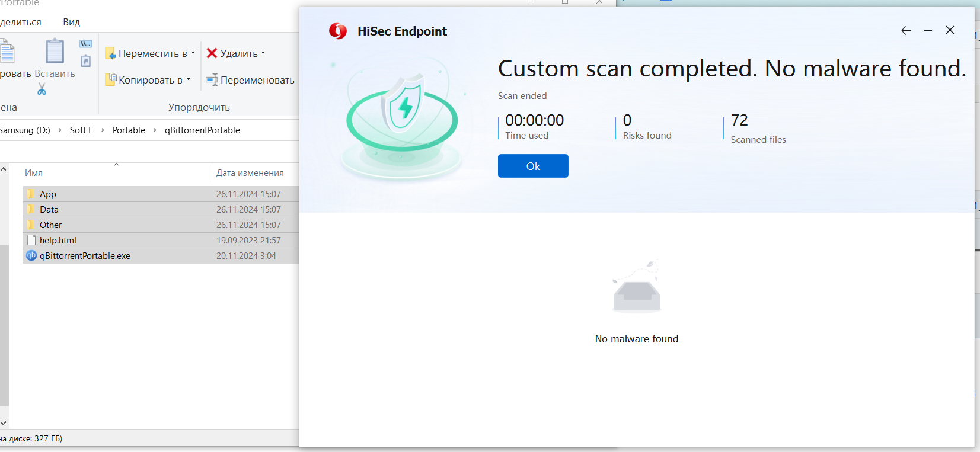Open the Поделиться ribbon tab in Explorer
The image size is (980, 452).
[21, 22]
